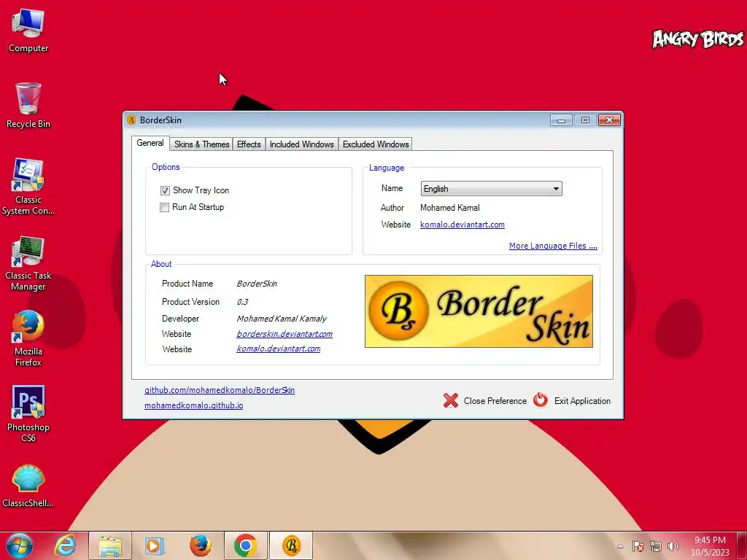Select Classic Task Manager desktop shortcut
Viewport: 747px width, 560px height.
click(x=28, y=262)
